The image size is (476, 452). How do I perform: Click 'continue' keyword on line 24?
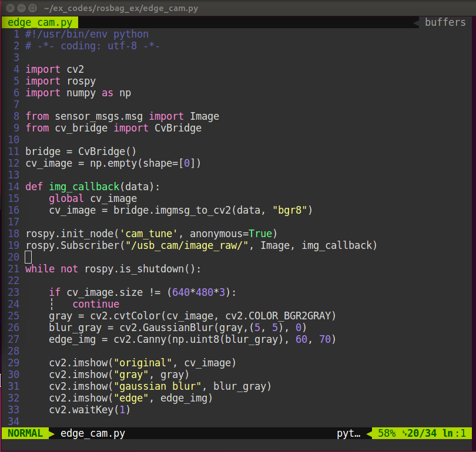click(96, 304)
